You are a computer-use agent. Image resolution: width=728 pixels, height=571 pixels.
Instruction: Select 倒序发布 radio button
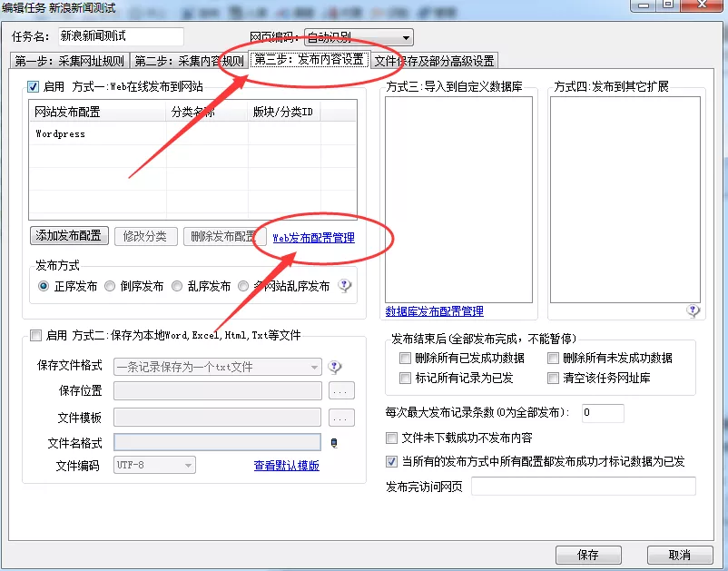tap(110, 286)
